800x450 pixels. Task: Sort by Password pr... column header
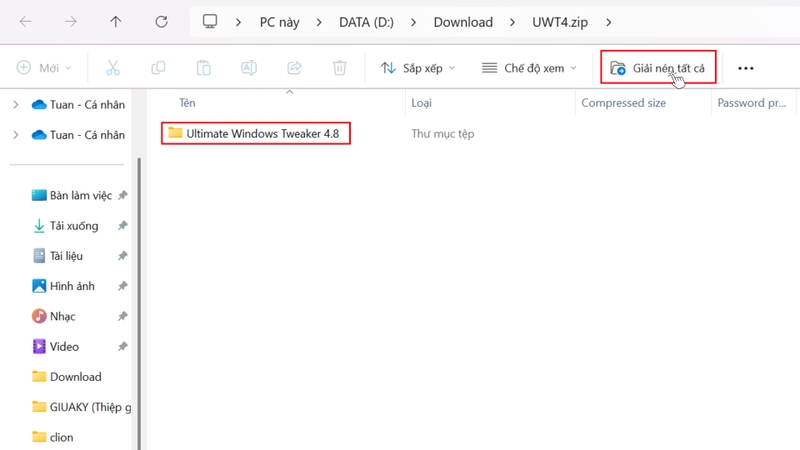(x=753, y=103)
